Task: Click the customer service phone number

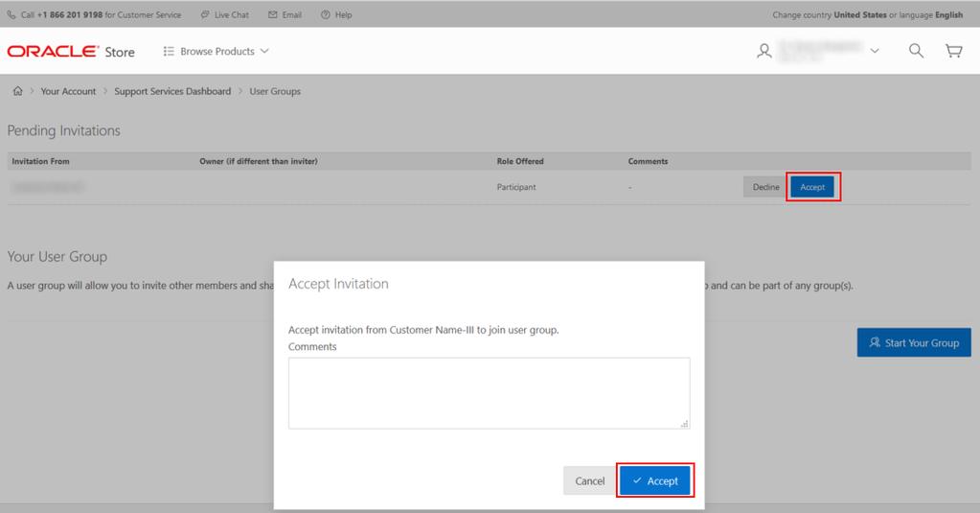Action: pos(70,14)
